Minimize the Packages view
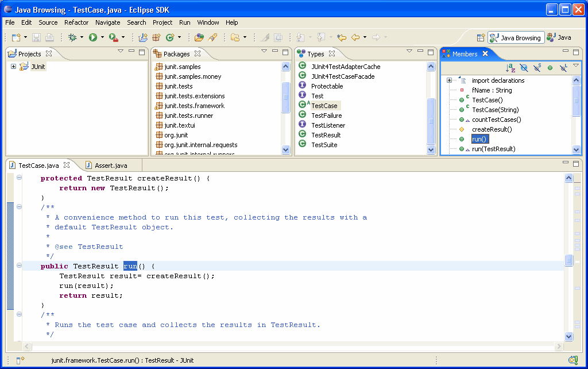 [x=275, y=51]
